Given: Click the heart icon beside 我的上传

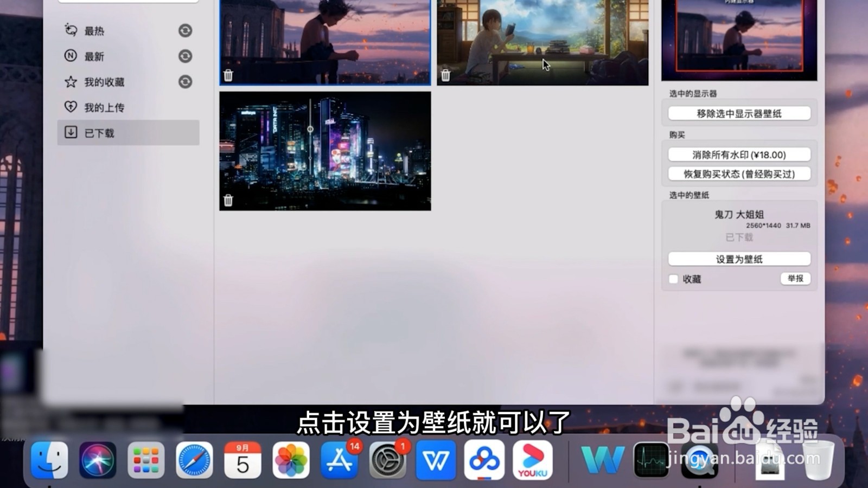Looking at the screenshot, I should [71, 107].
